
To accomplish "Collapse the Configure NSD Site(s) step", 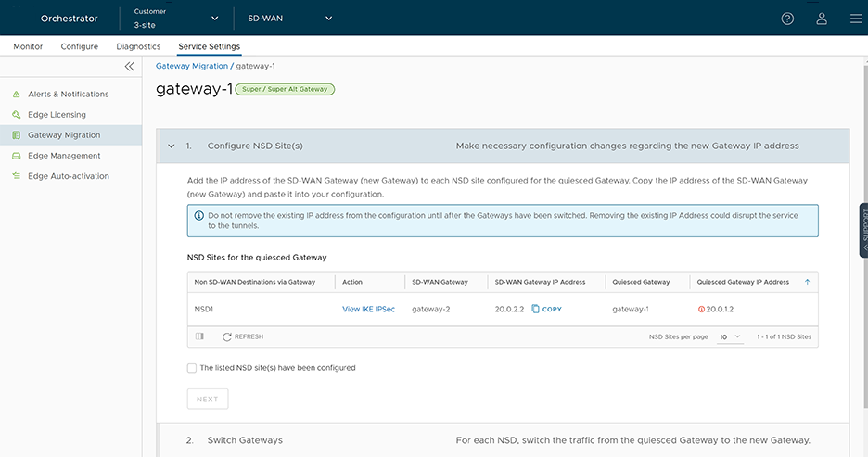I will (x=172, y=146).
